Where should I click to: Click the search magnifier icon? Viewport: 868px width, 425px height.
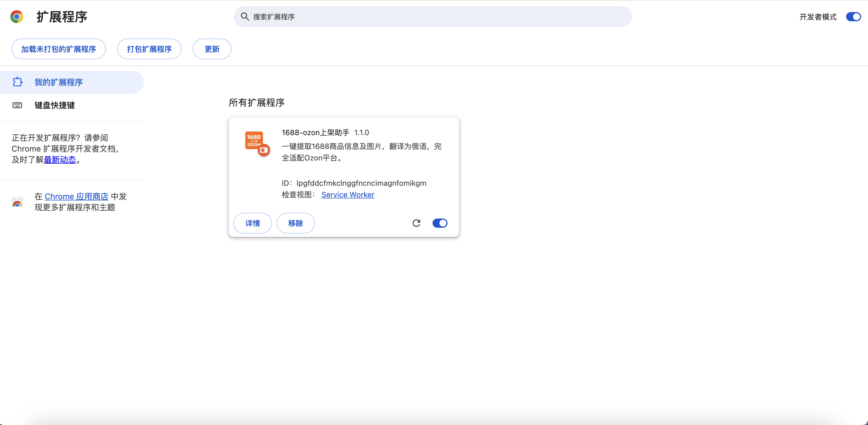(x=245, y=16)
